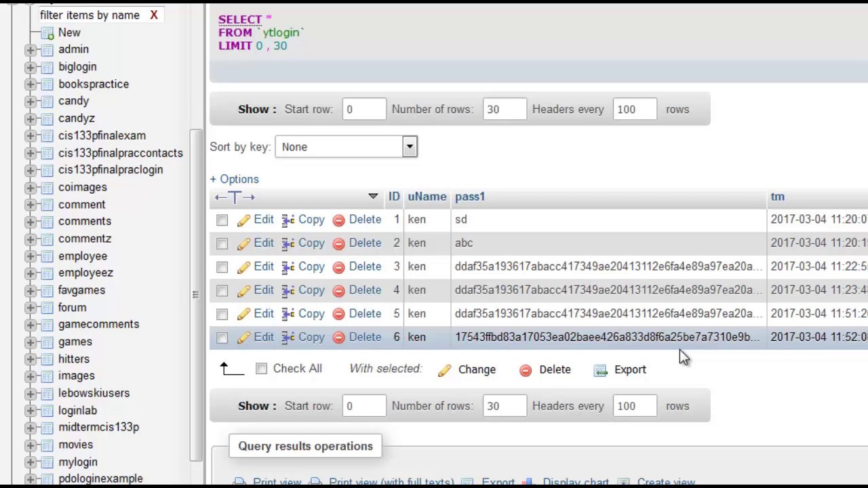
Task: Click the Copy icon for row ID 2
Action: (x=288, y=243)
